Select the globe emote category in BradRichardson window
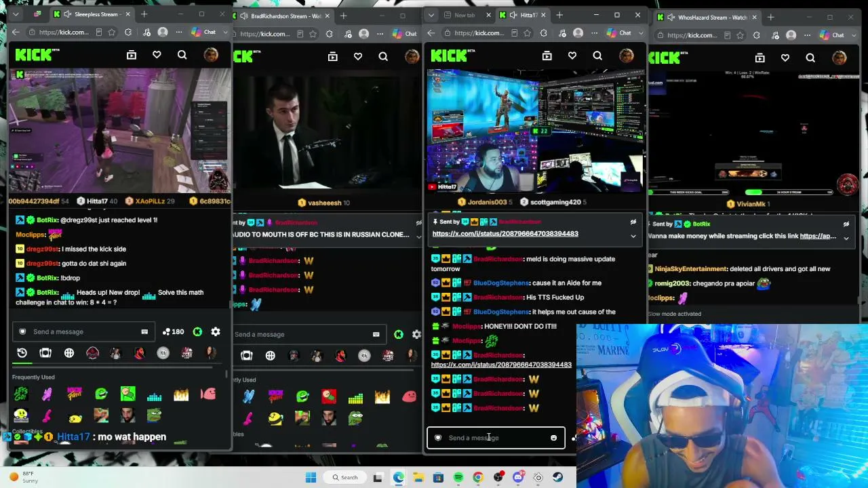This screenshot has width=868, height=488. tap(270, 356)
